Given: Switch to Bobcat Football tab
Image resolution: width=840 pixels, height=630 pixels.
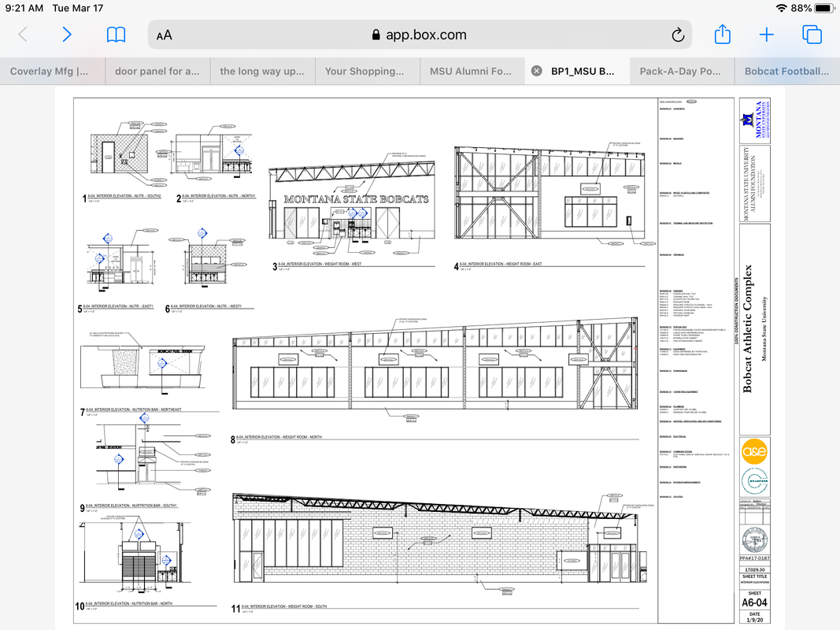Looking at the screenshot, I should (x=786, y=71).
